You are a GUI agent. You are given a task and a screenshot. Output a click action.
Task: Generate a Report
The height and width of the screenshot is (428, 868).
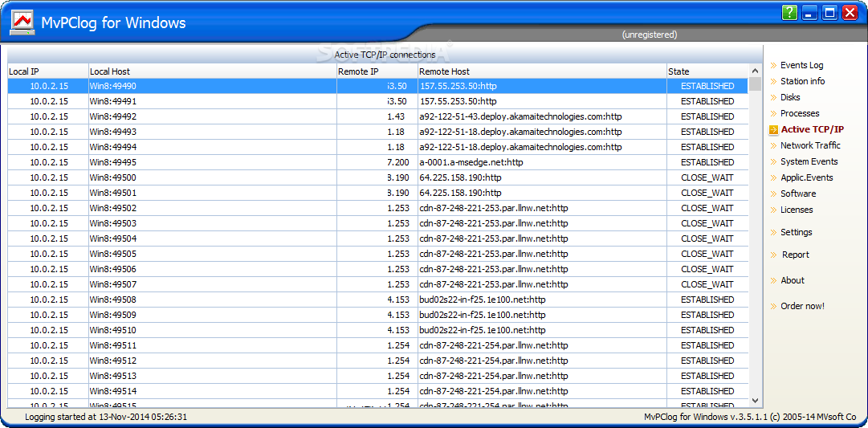[796, 255]
